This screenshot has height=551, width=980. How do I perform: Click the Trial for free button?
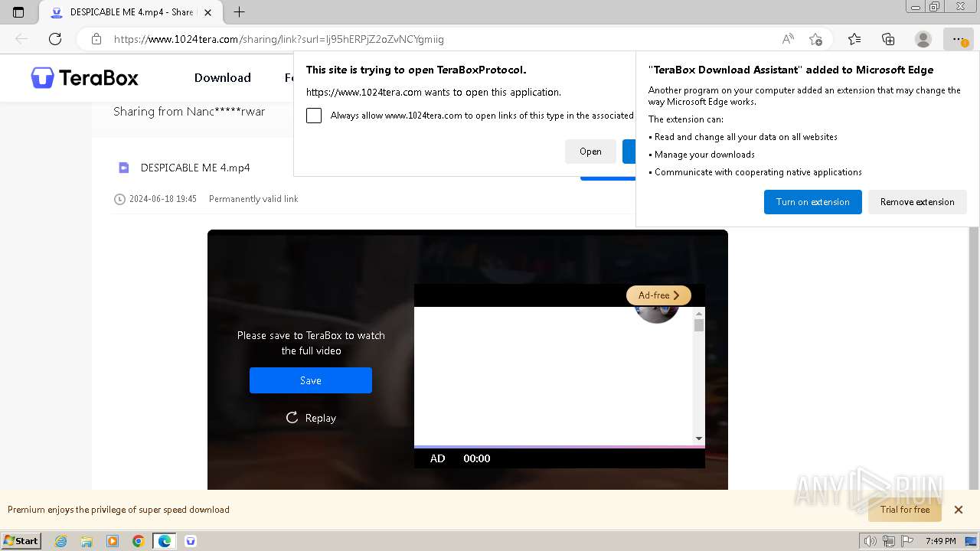click(x=905, y=510)
